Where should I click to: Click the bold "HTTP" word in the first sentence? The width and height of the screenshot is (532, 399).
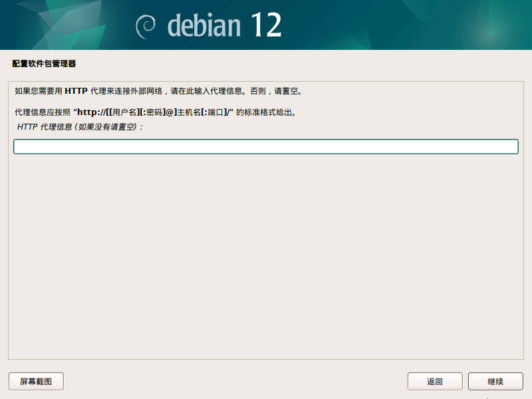coord(76,90)
